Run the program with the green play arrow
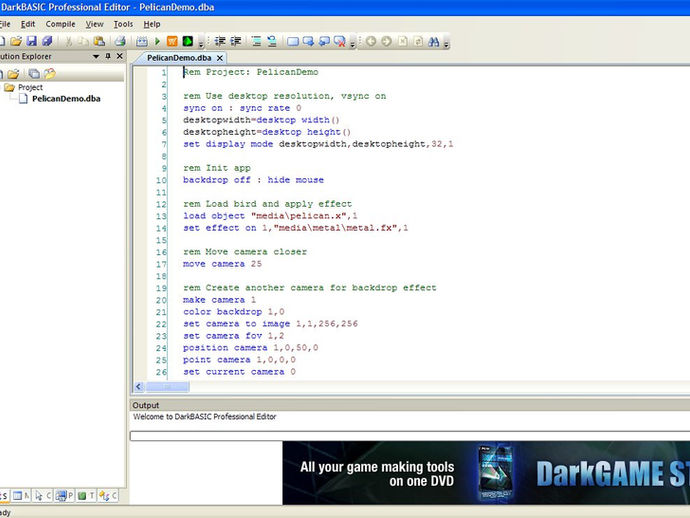Viewport: 690px width, 518px height. coord(157,41)
